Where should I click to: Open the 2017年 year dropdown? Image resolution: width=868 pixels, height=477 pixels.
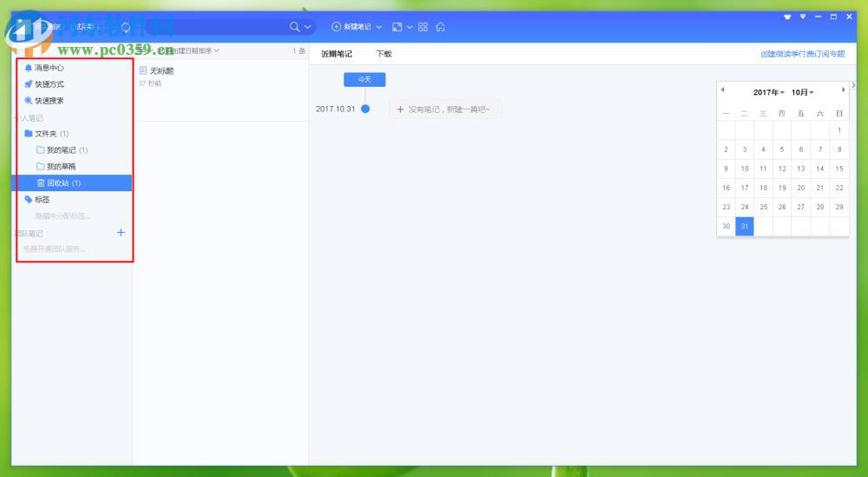tap(768, 92)
